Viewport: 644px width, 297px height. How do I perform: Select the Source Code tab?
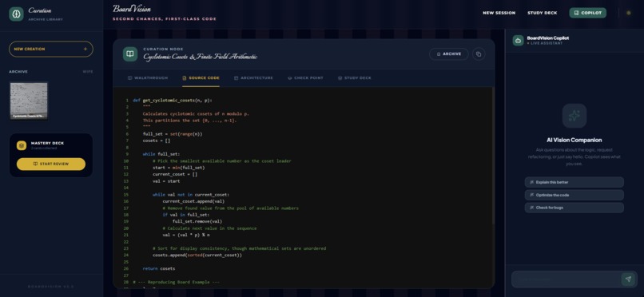pyautogui.click(x=201, y=78)
